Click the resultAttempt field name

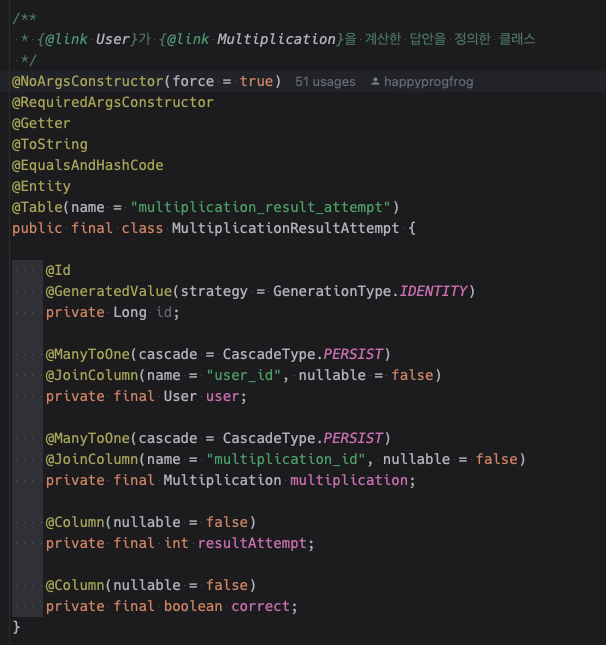pos(252,543)
